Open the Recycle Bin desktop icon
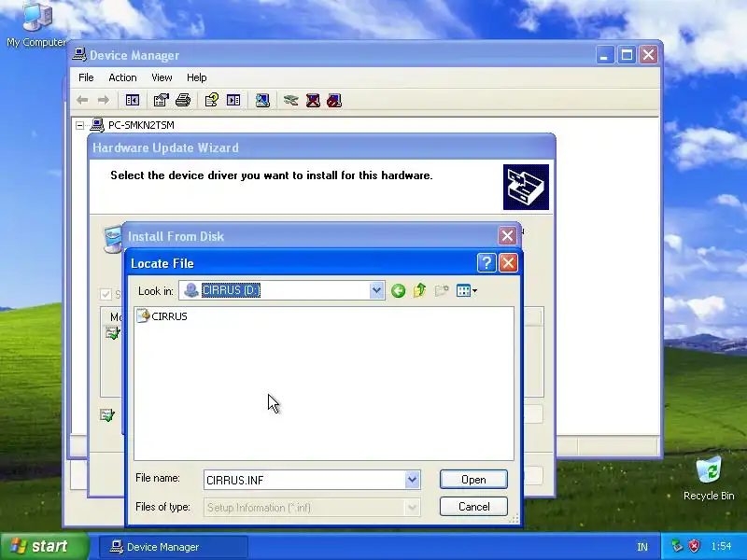The image size is (747, 560). tap(709, 478)
